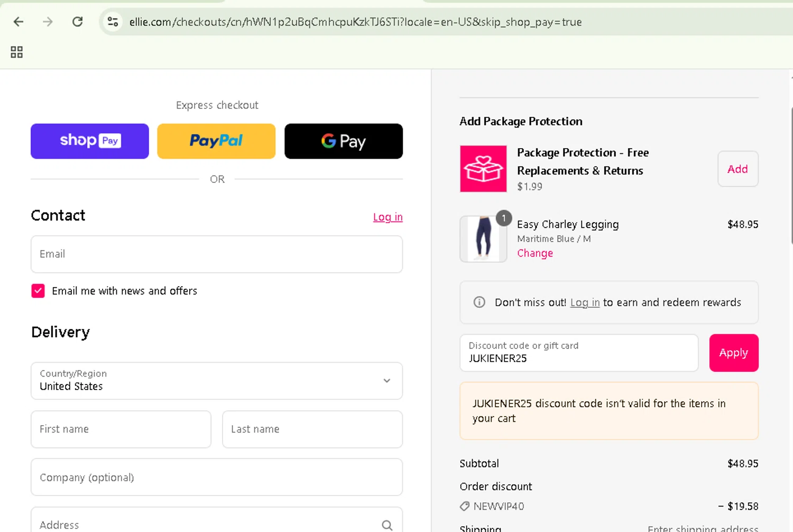
Task: Select the NEWVIP40 discount code text
Action: [499, 506]
